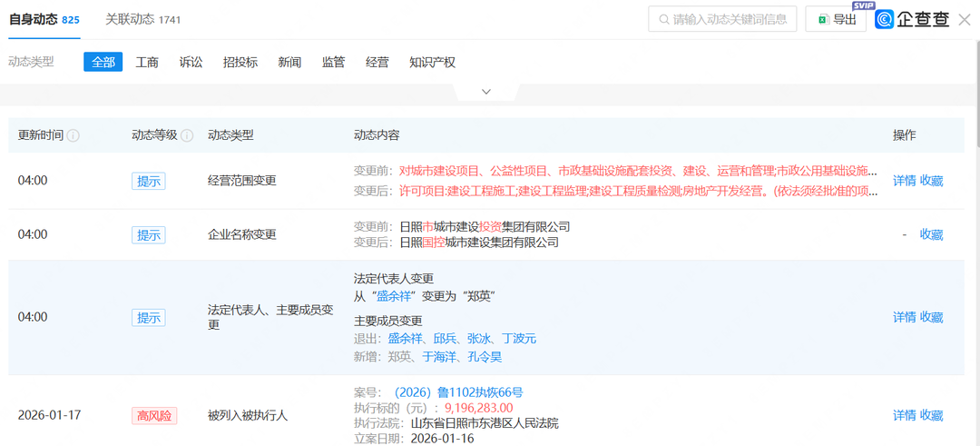
Task: Select 知识产权 filter category
Action: (x=432, y=62)
